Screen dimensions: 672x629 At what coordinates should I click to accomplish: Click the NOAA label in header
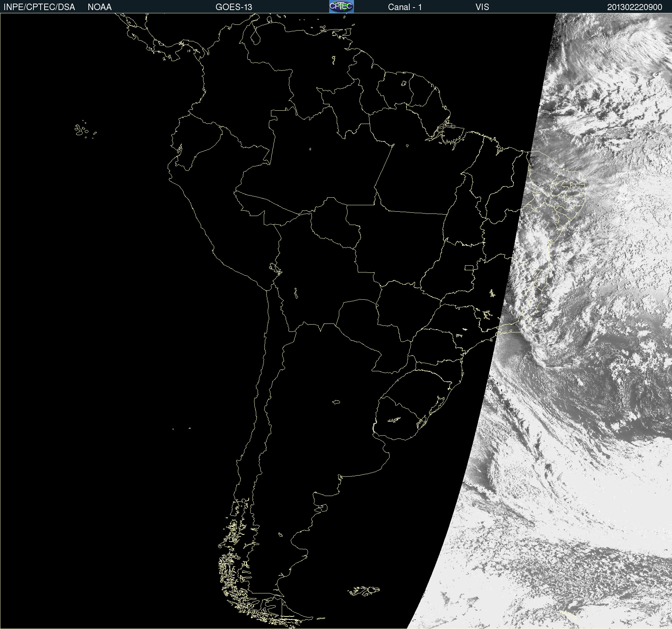(100, 7)
